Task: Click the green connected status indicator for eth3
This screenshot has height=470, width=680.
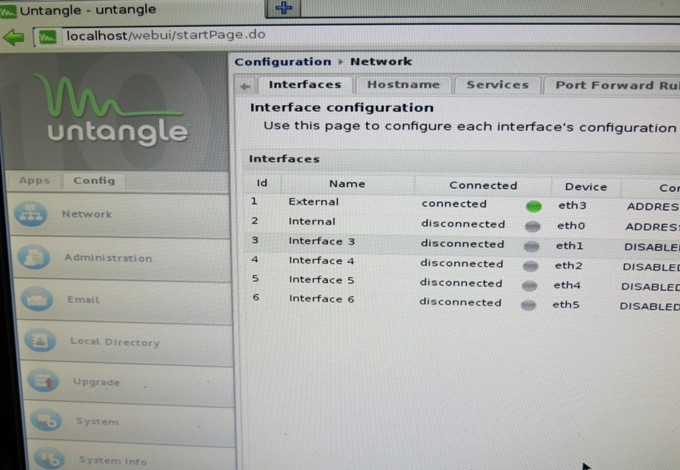Action: pos(534,206)
